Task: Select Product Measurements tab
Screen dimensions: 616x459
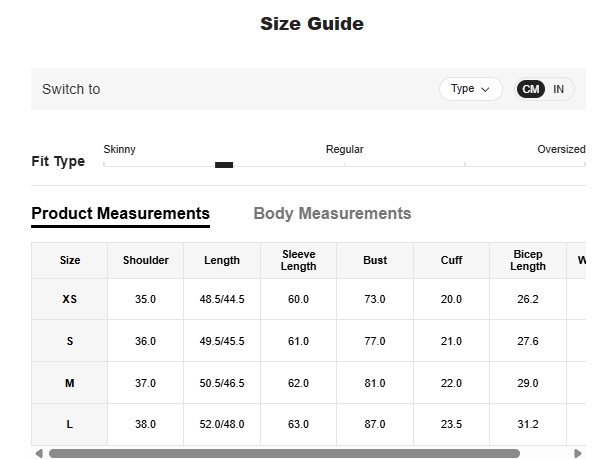Action: pyautogui.click(x=120, y=213)
